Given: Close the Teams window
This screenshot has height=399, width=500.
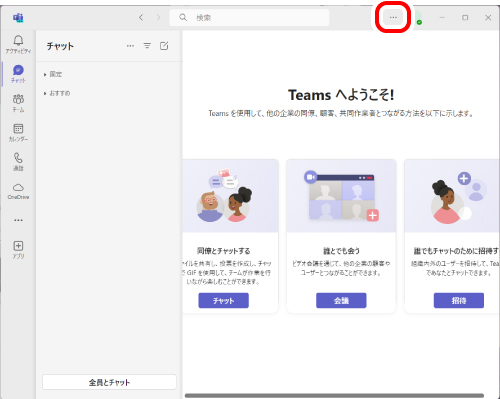Looking at the screenshot, I should [488, 17].
